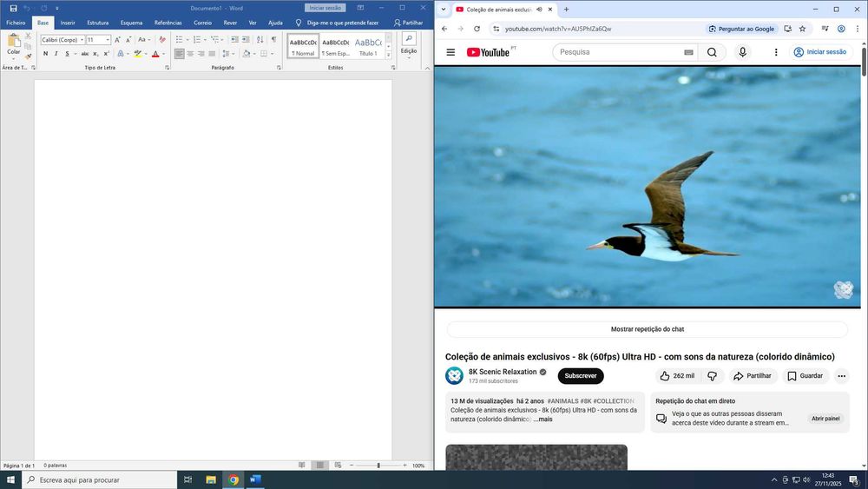Image resolution: width=868 pixels, height=489 pixels.
Task: Open the Ficheiro menu in Word
Action: (16, 23)
